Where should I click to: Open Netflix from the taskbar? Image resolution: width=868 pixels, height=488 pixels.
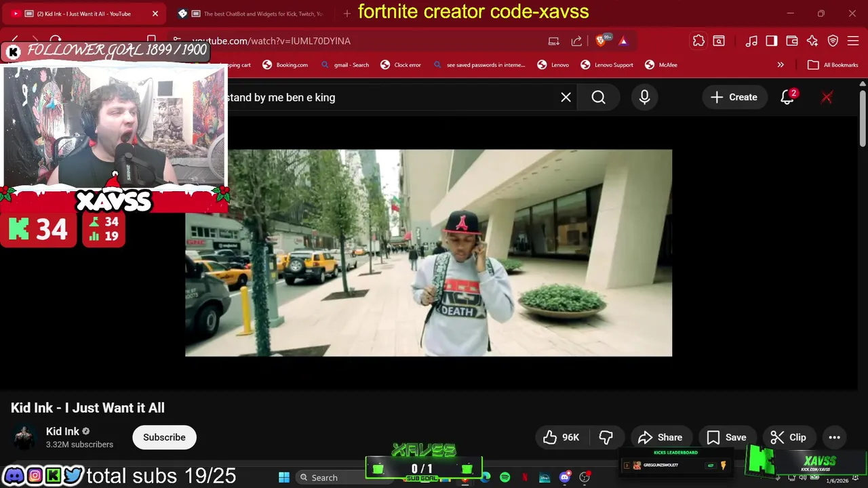pos(525,477)
